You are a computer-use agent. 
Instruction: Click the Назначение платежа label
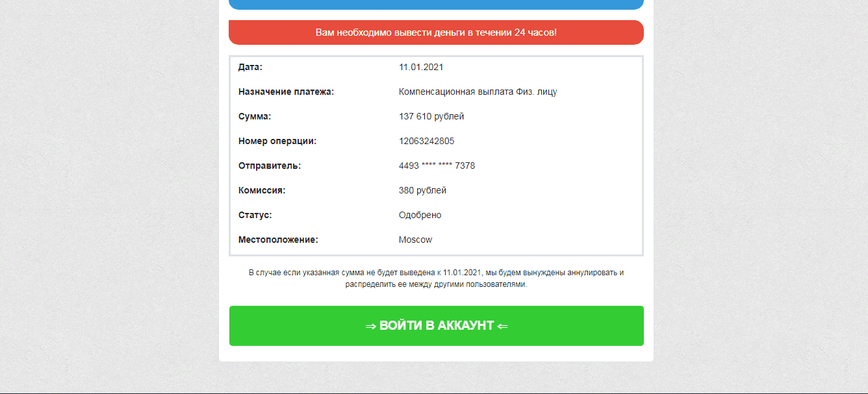coord(286,92)
